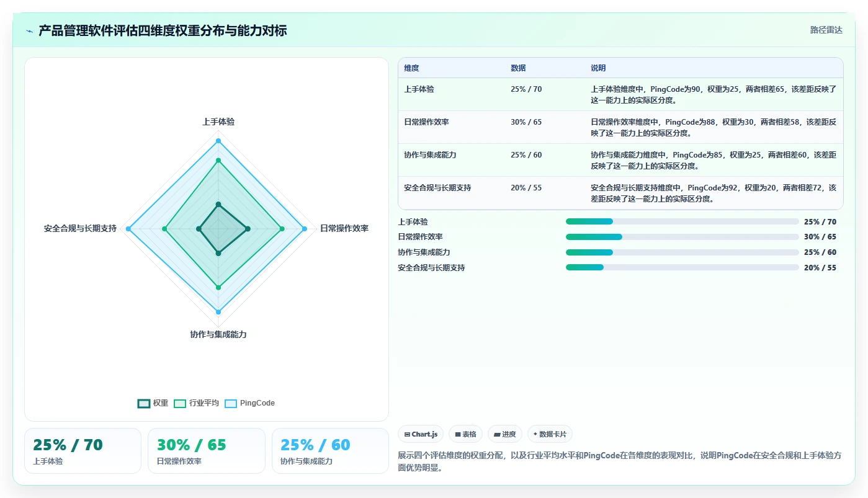868x498 pixels.
Task: Toggle the 权重 legend swatch
Action: [144, 403]
